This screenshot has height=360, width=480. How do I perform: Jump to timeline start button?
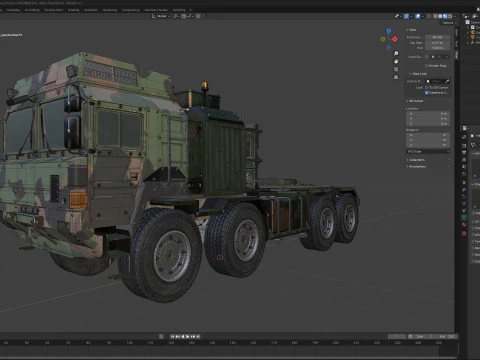(172, 337)
